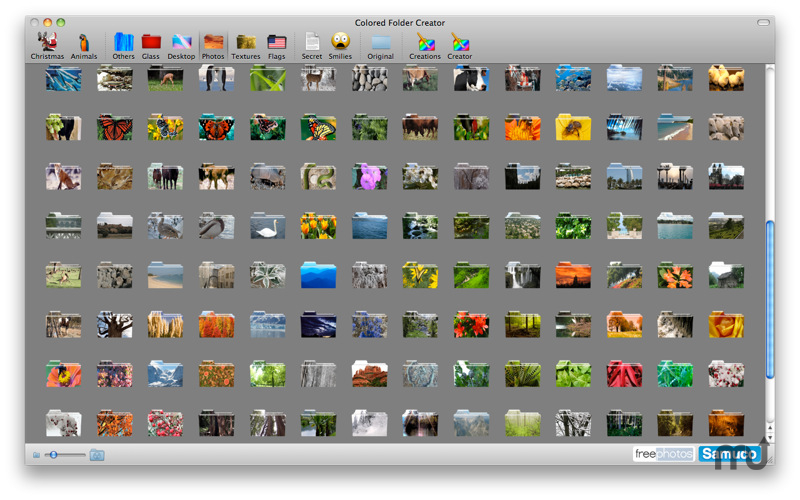This screenshot has width=800, height=500.
Task: Click the large folder icon right of slider
Action: coord(97,455)
